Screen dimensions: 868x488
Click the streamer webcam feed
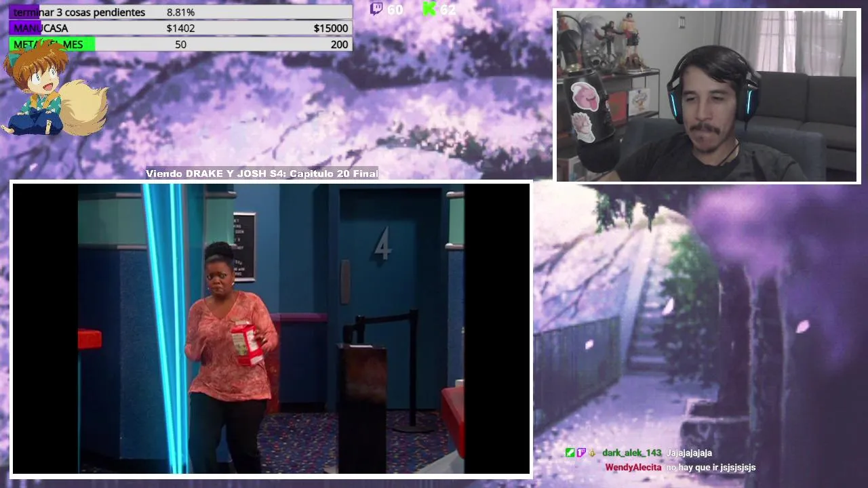708,96
